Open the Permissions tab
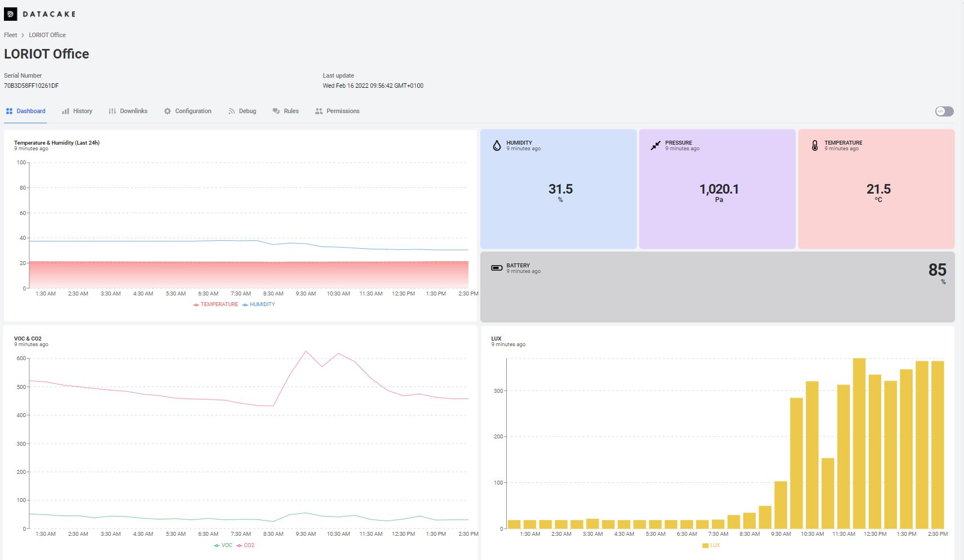964x560 pixels. [337, 111]
